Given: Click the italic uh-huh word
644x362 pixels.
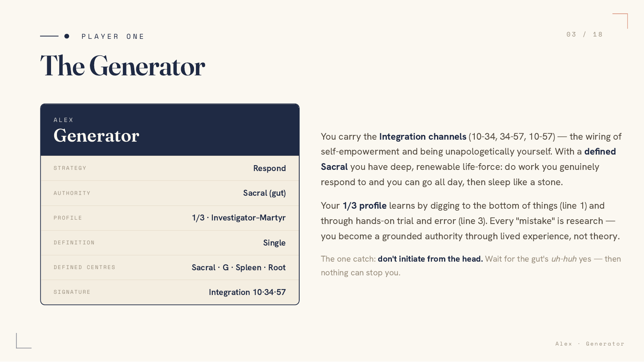Looking at the screenshot, I should pyautogui.click(x=564, y=259).
